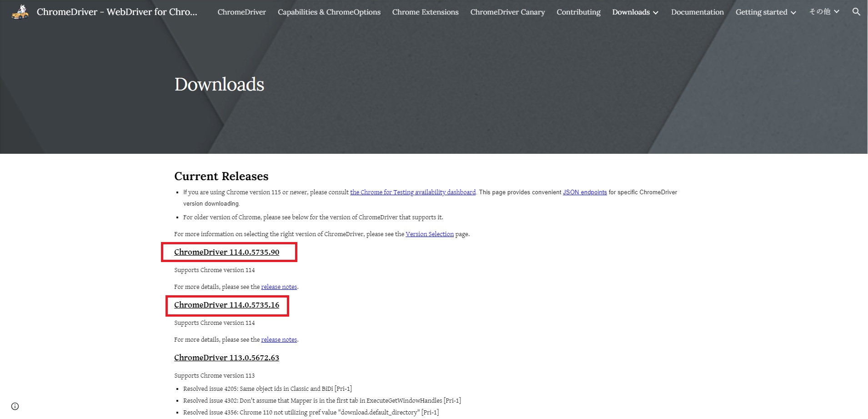The height and width of the screenshot is (419, 868).
Task: Click the Contributing nav item
Action: 578,12
